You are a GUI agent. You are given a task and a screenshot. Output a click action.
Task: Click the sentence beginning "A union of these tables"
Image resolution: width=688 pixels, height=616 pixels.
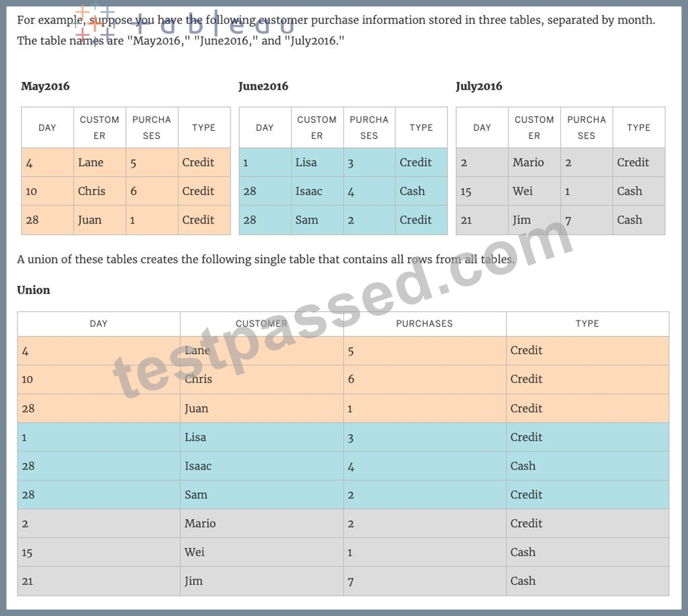(x=265, y=259)
